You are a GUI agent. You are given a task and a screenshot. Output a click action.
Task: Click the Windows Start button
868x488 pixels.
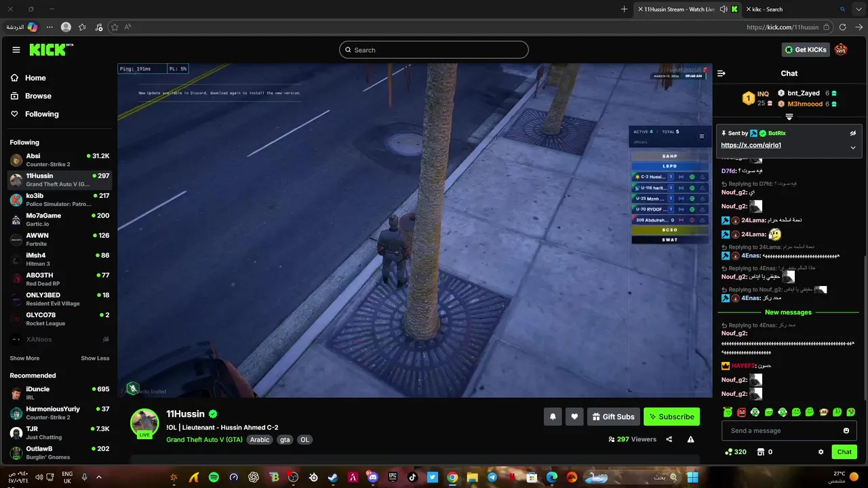click(692, 477)
